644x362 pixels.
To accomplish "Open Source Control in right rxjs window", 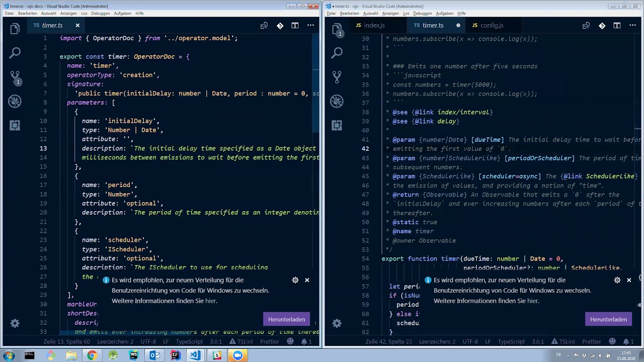I will 337,77.
